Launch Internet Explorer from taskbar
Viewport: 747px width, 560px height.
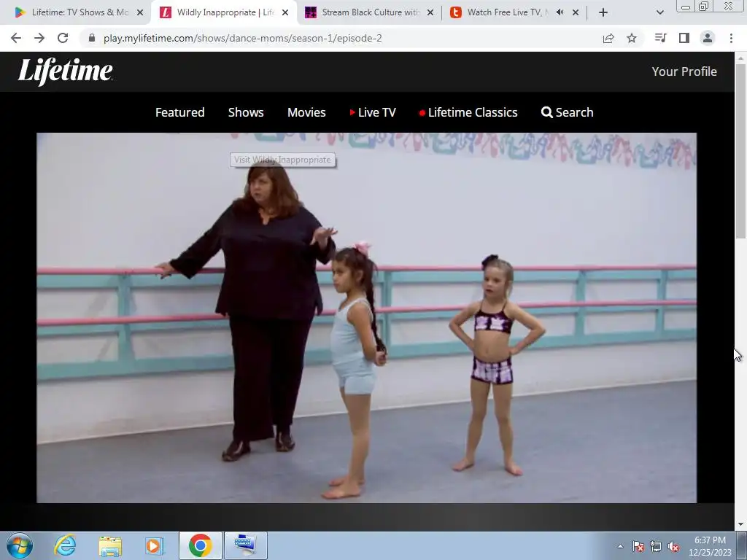(x=65, y=545)
